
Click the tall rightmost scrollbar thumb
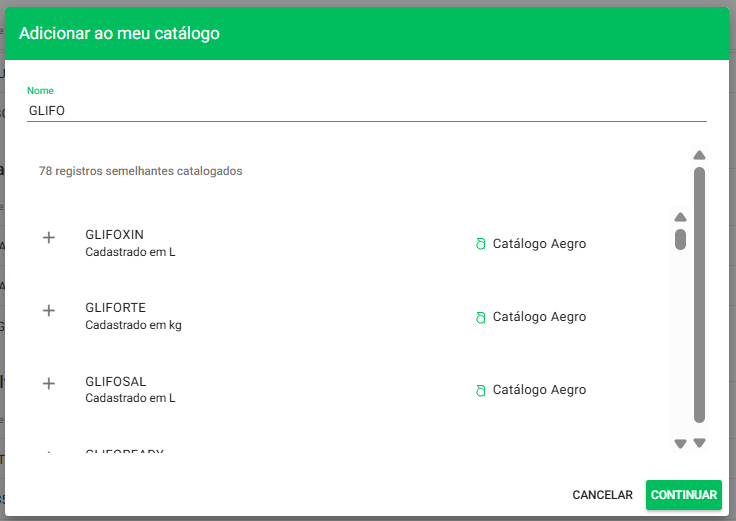click(x=700, y=295)
